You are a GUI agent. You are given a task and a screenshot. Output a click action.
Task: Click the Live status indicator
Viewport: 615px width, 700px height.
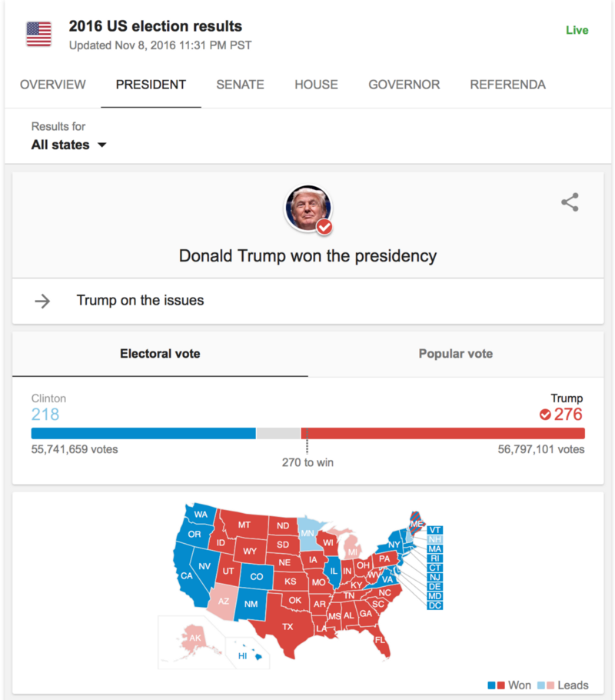[x=577, y=30]
